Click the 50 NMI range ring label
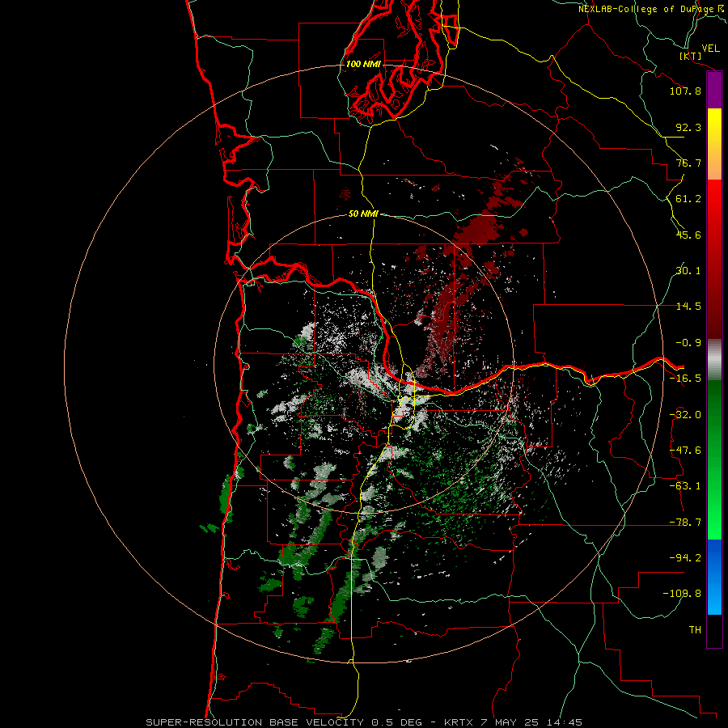The height and width of the screenshot is (728, 728). tap(363, 214)
